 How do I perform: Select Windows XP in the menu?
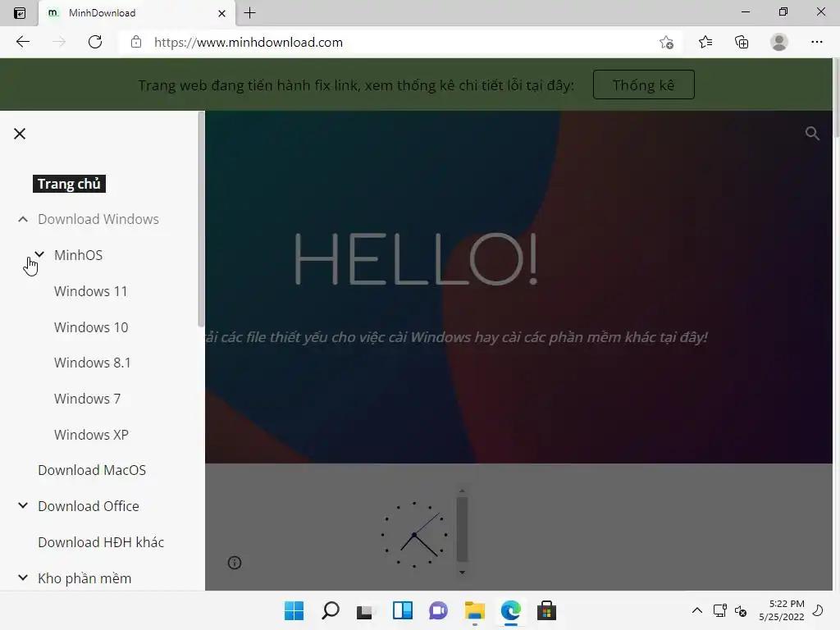point(91,435)
